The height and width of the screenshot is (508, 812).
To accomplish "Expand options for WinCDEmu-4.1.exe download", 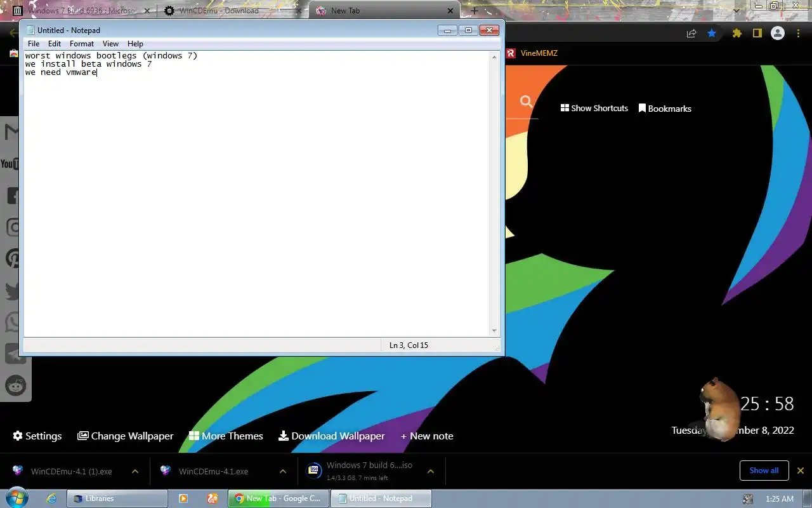I will (283, 471).
